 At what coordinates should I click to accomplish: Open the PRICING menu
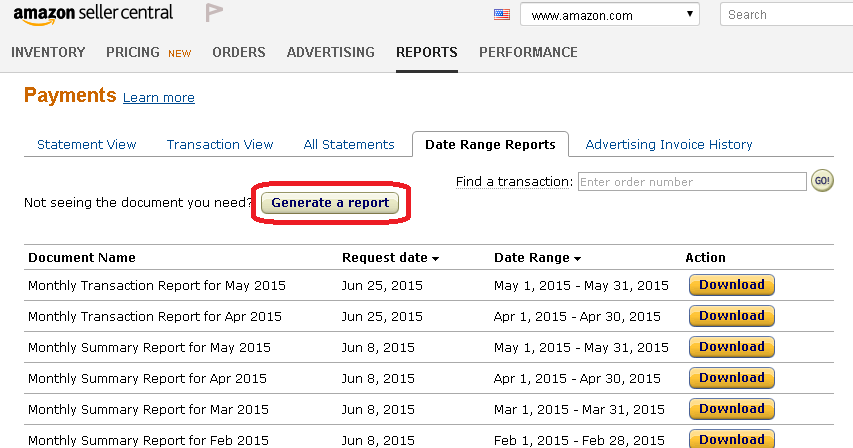pos(133,52)
